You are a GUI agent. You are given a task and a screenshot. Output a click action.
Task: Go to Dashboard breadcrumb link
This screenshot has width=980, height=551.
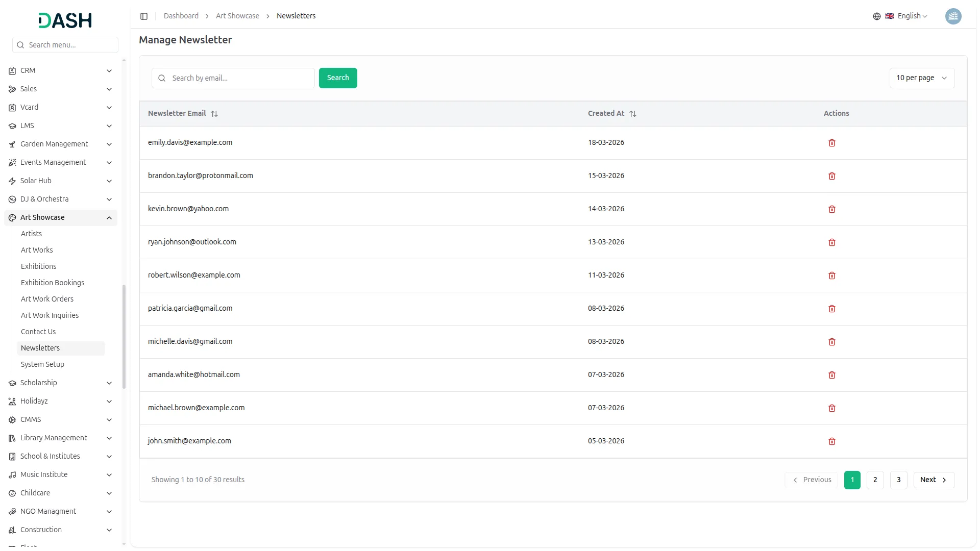tap(181, 16)
